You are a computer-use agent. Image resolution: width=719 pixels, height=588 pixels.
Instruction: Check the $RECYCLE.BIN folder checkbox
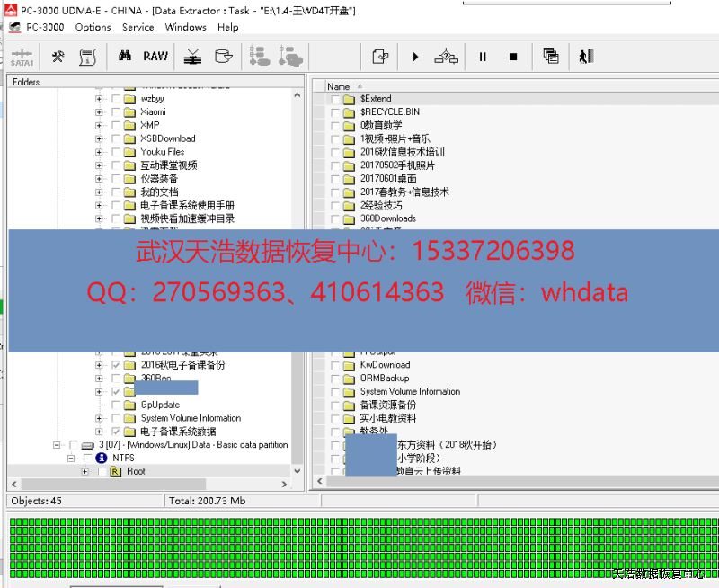[x=335, y=112]
